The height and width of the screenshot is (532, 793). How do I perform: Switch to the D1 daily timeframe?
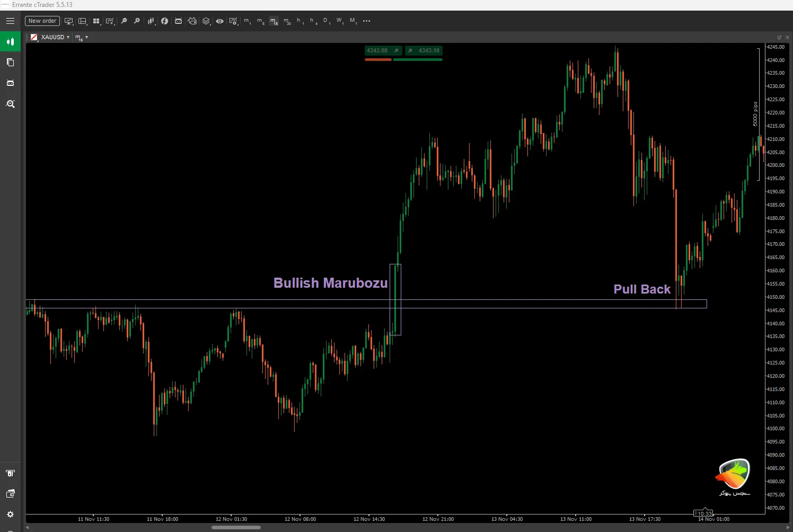point(327,21)
